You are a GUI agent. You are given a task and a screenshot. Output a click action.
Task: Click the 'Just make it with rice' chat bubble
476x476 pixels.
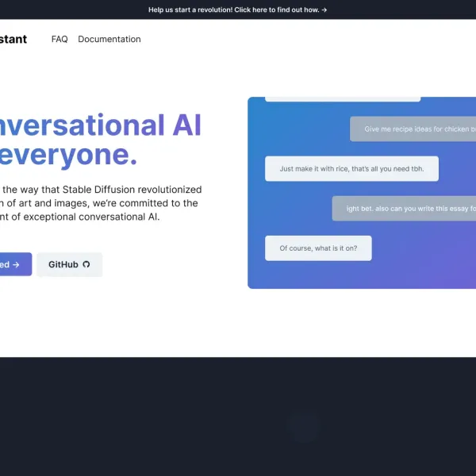351,169
